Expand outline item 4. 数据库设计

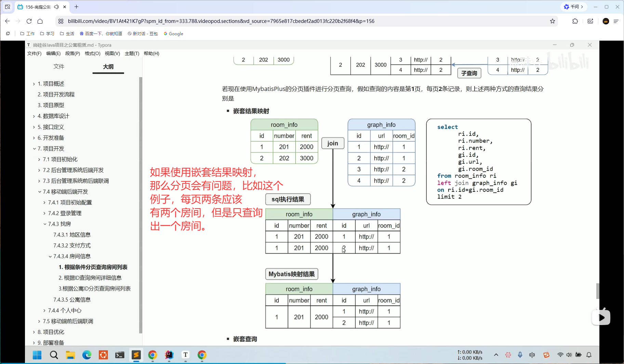[34, 116]
